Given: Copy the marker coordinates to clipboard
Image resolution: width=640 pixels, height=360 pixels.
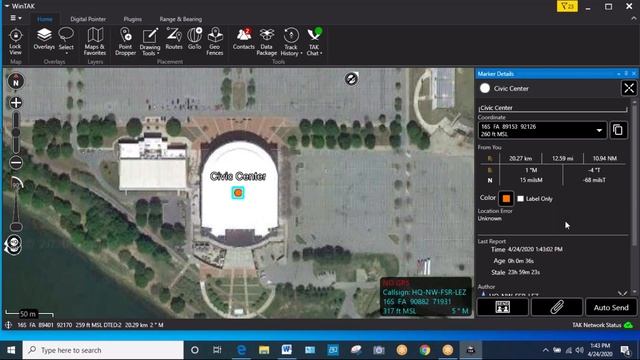Looking at the screenshot, I should [618, 130].
